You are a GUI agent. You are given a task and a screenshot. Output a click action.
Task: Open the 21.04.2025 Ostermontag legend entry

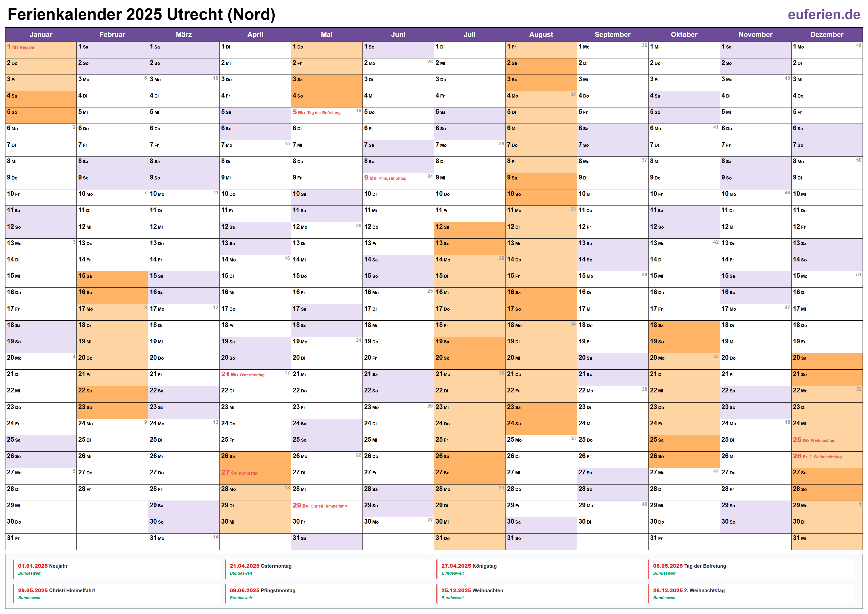coord(261,566)
